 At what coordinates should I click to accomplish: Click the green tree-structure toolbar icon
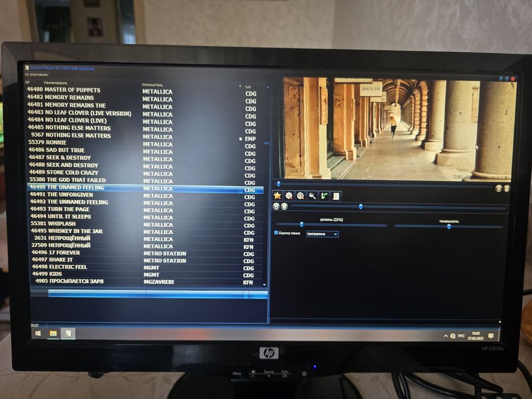coord(324,196)
